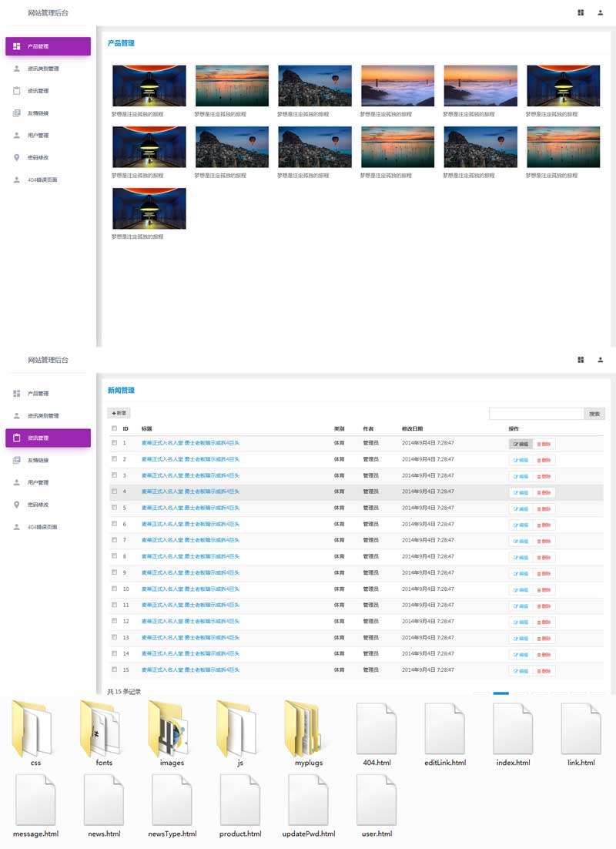616x849 pixels.
Task: Select the highlighted 资讯管理 sidebar item
Action: [x=48, y=438]
